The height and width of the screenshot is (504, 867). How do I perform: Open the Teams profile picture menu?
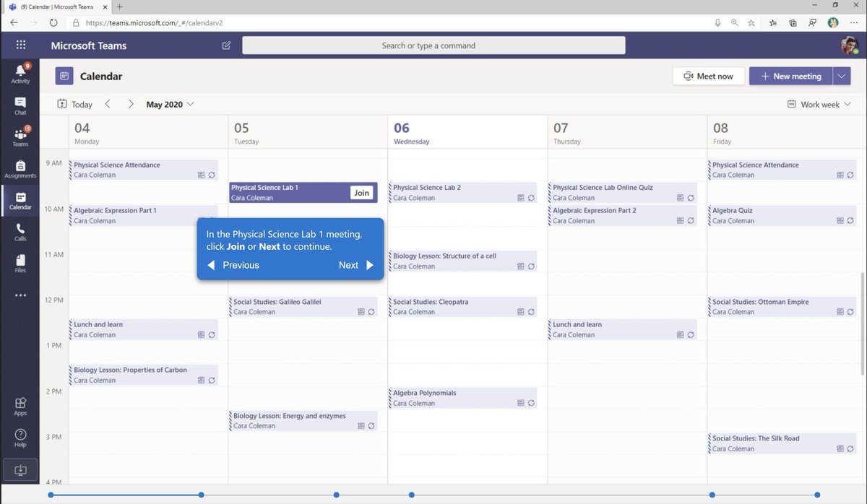(x=849, y=45)
